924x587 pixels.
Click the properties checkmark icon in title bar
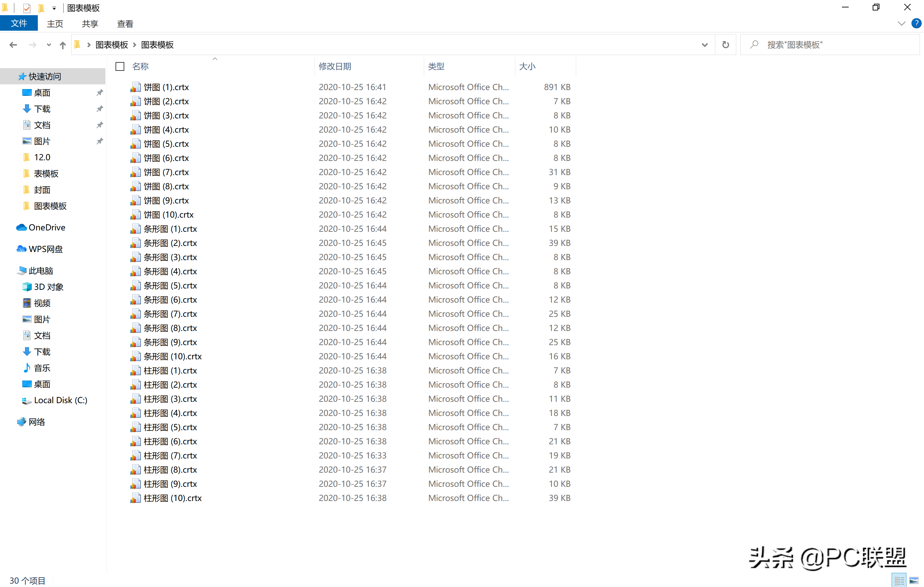(26, 8)
